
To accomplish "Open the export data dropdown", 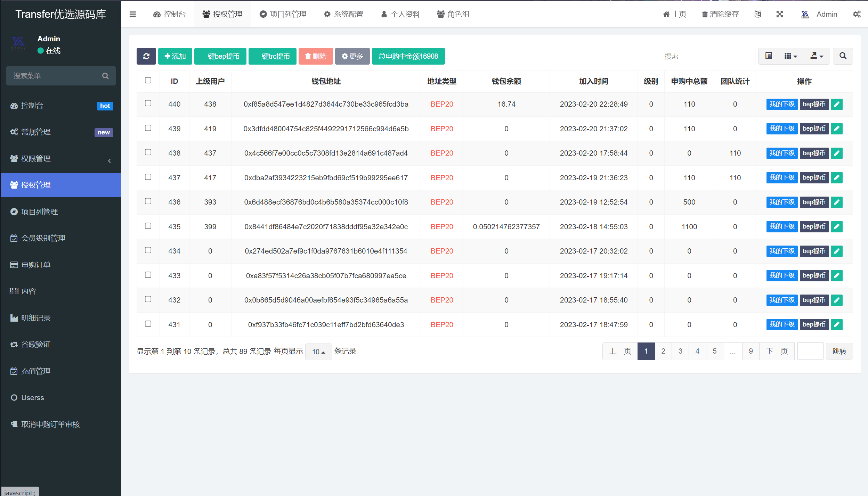I will click(x=817, y=56).
